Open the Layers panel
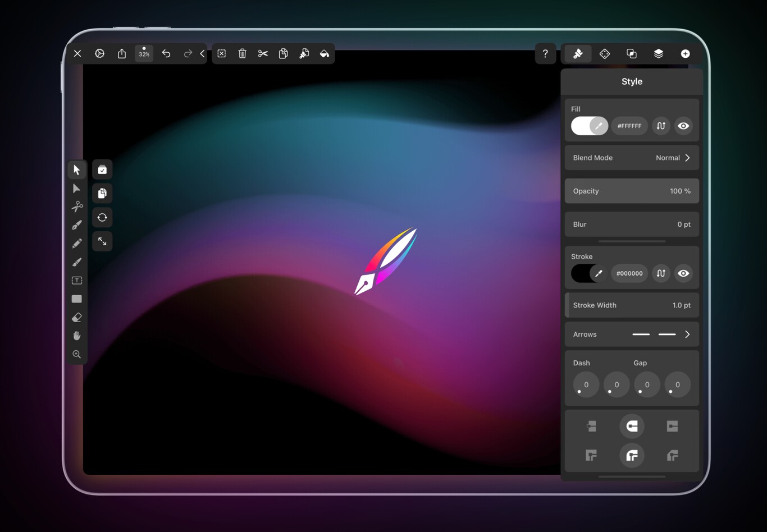The height and width of the screenshot is (532, 767). click(x=658, y=53)
